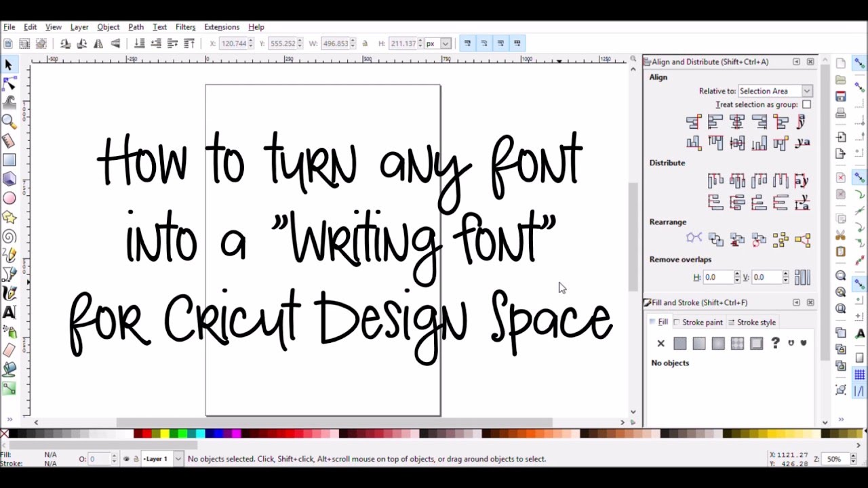Center objects on vertical axis in Align
Image resolution: width=868 pixels, height=488 pixels.
pos(737,122)
